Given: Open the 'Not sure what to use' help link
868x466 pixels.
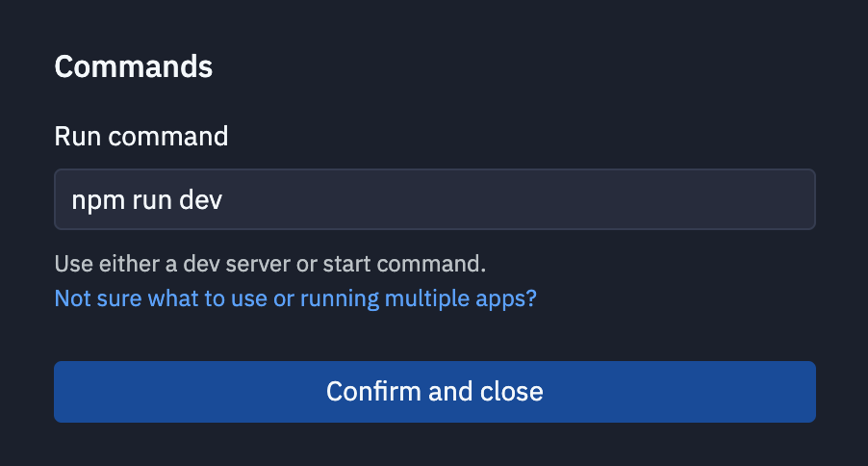Looking at the screenshot, I should pos(295,298).
